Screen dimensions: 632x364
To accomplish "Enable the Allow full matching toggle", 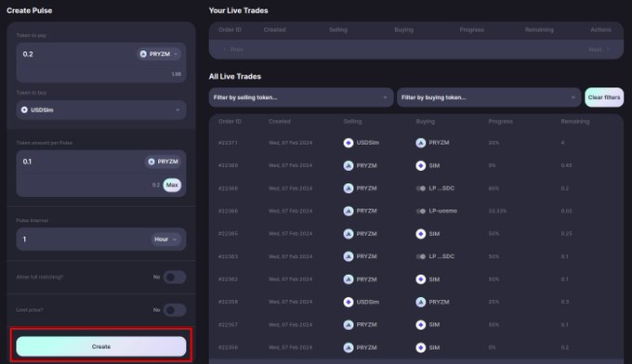I will click(x=175, y=277).
